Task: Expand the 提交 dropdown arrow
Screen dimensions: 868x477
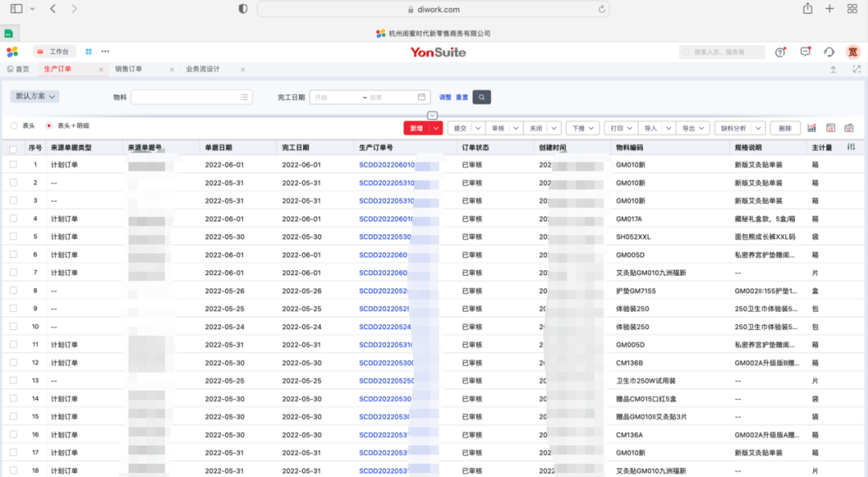Action: pyautogui.click(x=477, y=128)
